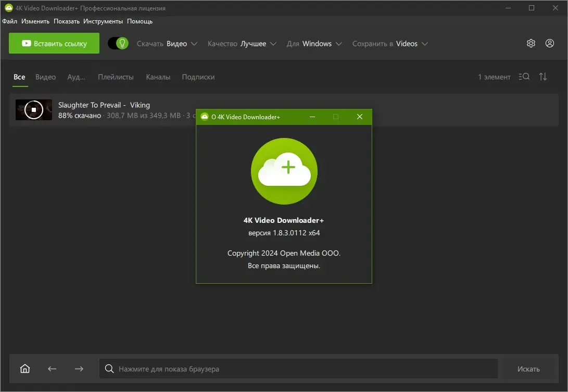Click the bold 4K Video Downloader+ name in dialog
568x392 pixels.
284,220
